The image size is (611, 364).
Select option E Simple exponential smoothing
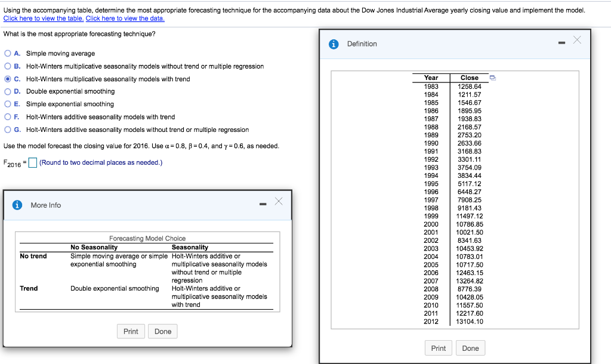[8, 104]
